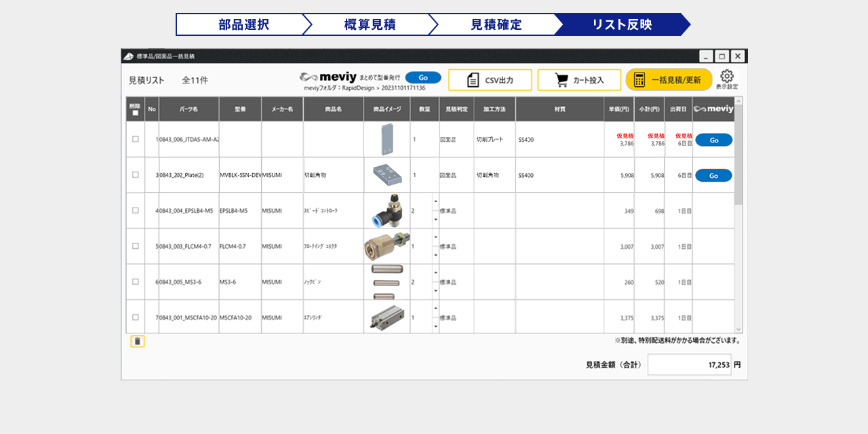Select the 概算見積 step tab
The image size is (868, 434).
pos(370,24)
